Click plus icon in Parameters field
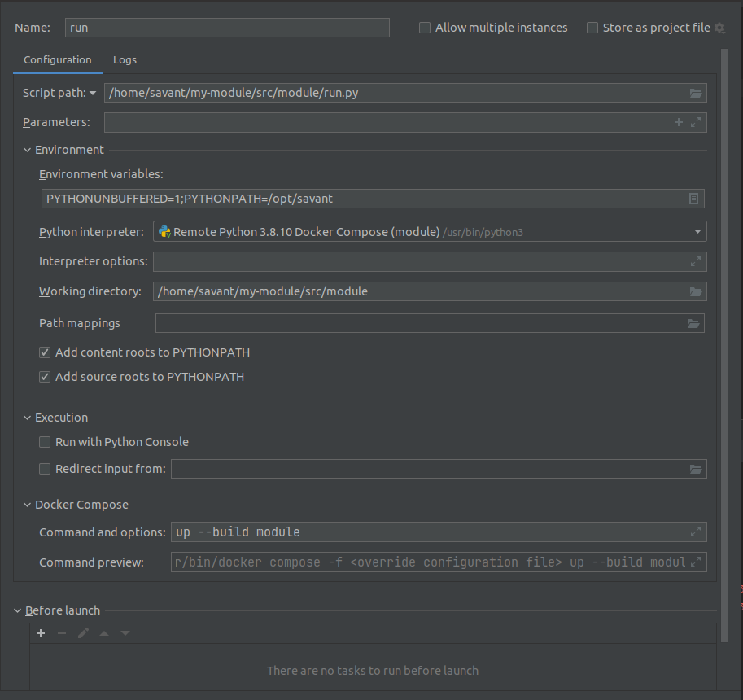The image size is (743, 700). click(x=679, y=122)
